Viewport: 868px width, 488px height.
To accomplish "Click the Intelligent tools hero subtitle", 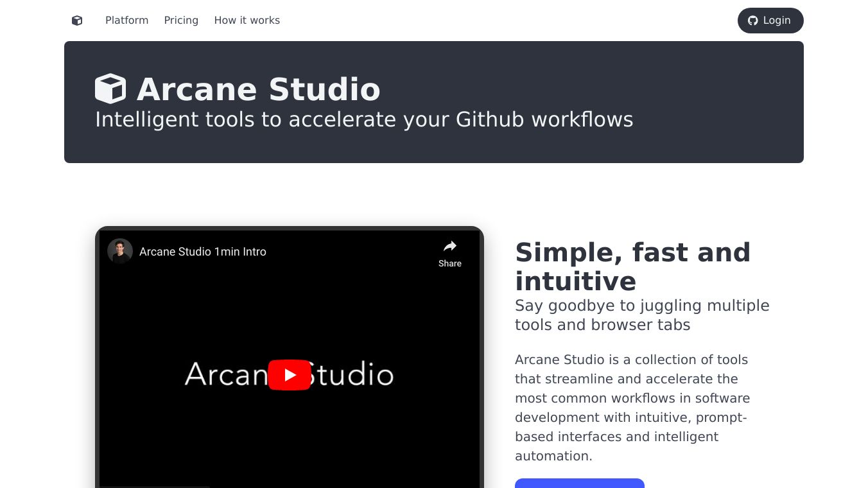I will pos(364,119).
